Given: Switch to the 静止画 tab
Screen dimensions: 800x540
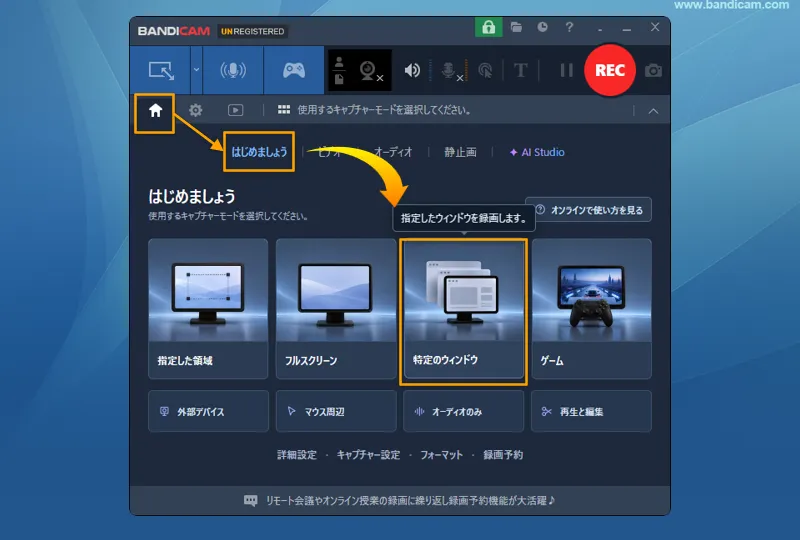Looking at the screenshot, I should (x=460, y=152).
